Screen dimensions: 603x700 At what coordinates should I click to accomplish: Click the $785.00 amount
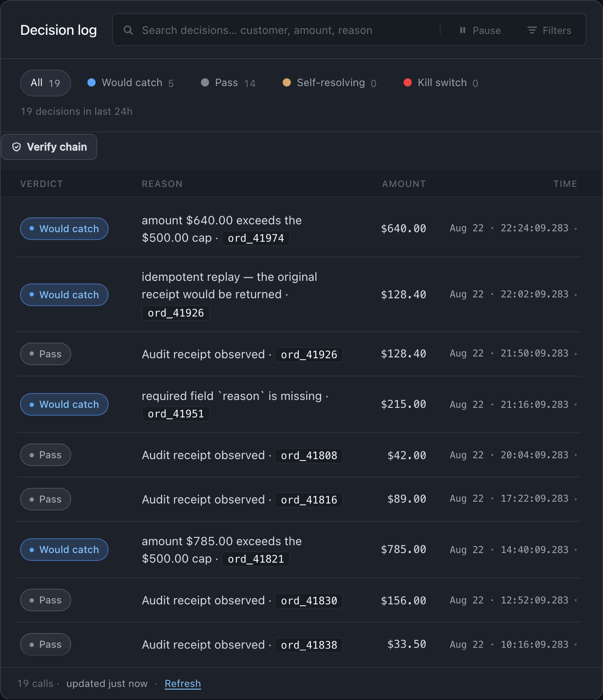[x=404, y=550]
